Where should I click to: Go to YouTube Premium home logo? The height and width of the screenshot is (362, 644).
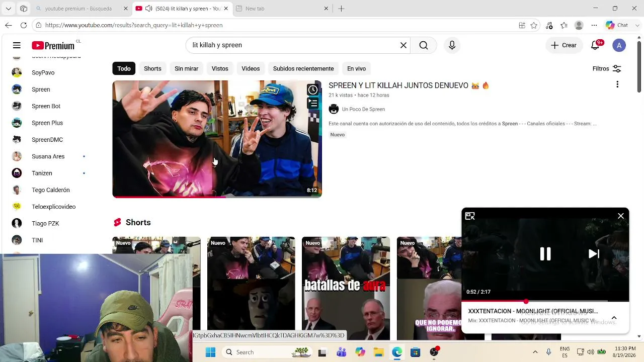pyautogui.click(x=53, y=45)
